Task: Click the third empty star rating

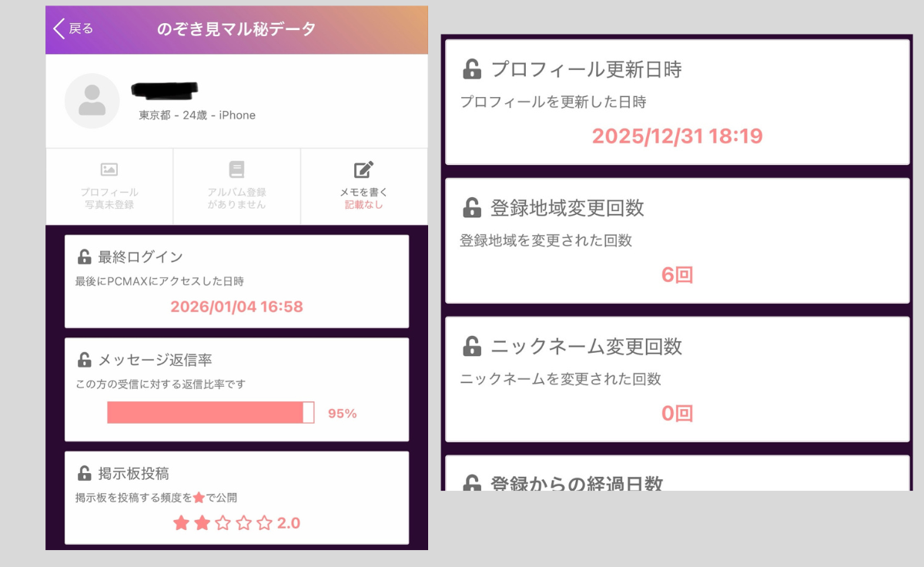Action: 223,523
